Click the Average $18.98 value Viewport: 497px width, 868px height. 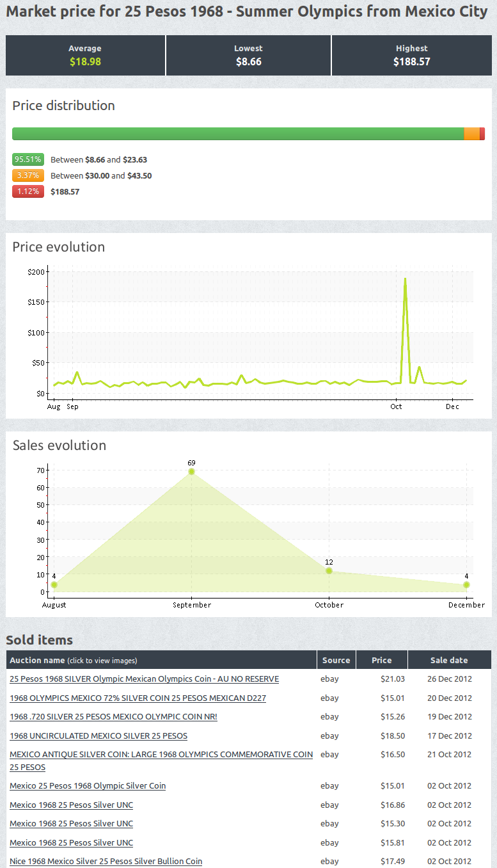(85, 62)
